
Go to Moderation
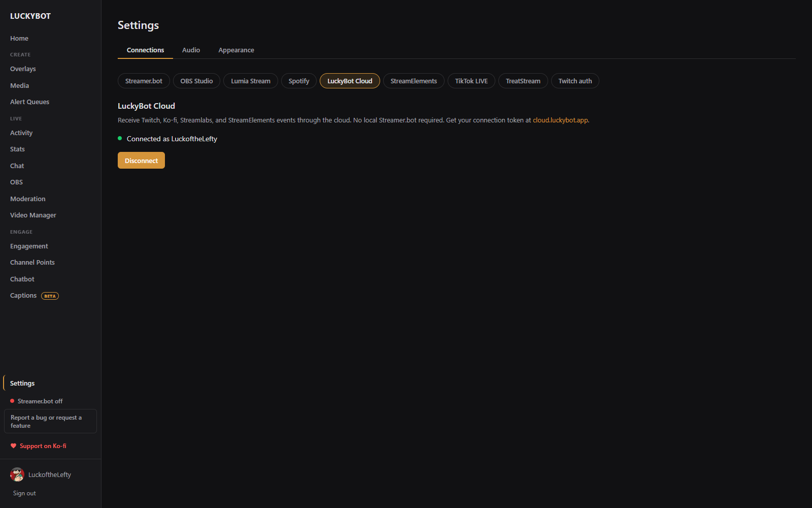28,199
